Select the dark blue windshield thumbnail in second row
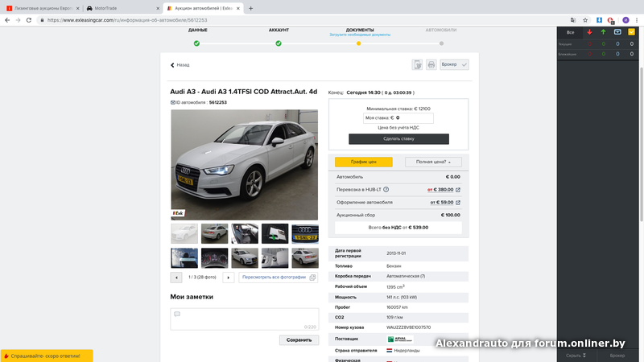This screenshot has height=362, width=644. click(184, 257)
